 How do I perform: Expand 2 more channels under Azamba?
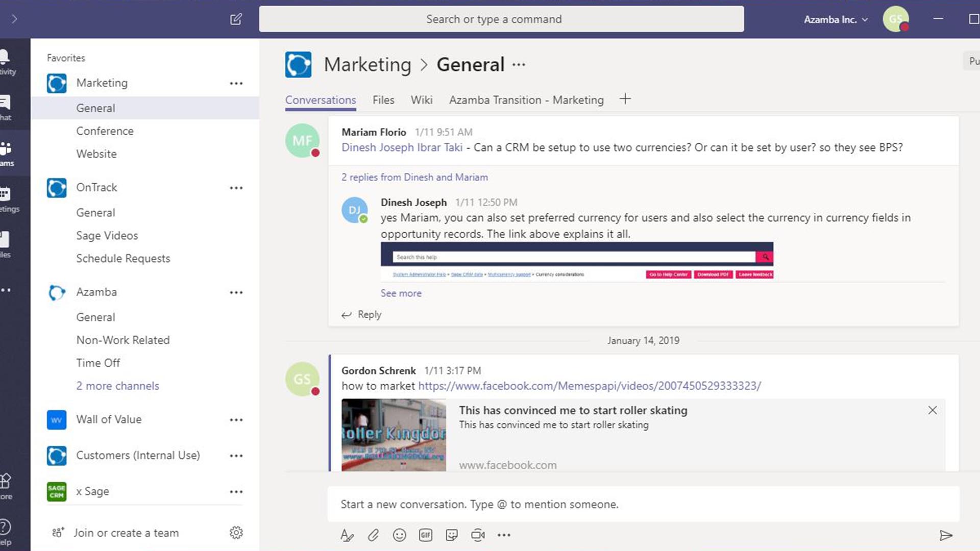point(118,386)
